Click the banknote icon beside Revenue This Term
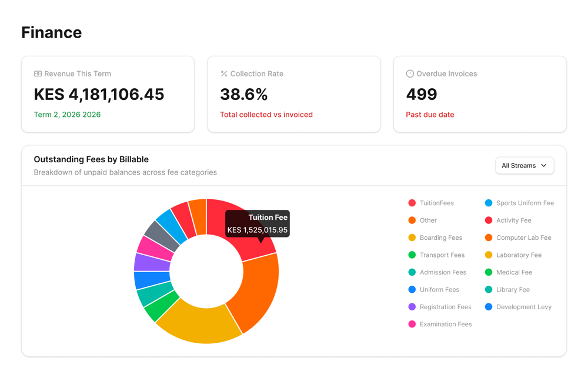588x378 pixels. 38,74
